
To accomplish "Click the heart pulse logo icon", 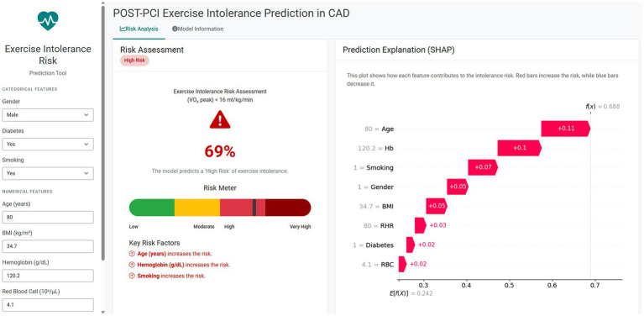I will click(x=48, y=20).
